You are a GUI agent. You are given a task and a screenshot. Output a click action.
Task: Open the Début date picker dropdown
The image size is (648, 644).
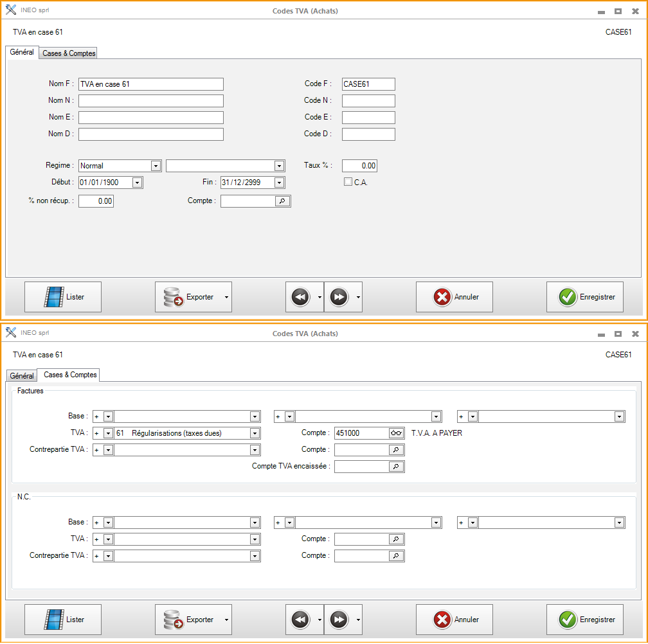pos(137,183)
